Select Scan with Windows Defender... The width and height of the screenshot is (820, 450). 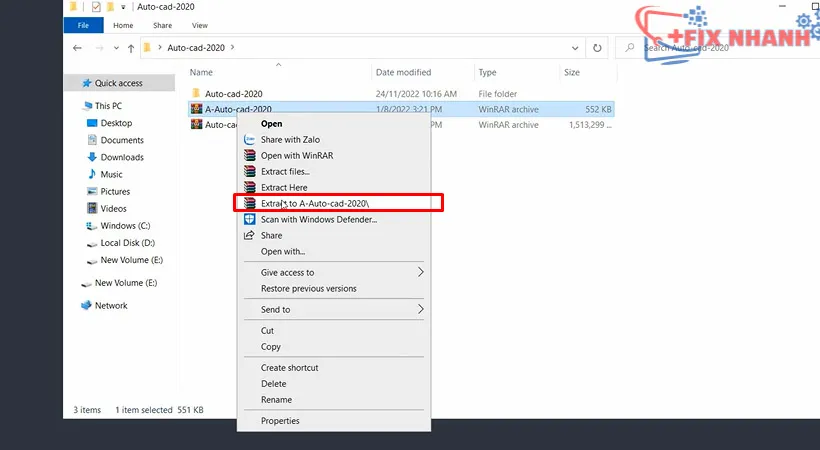319,219
